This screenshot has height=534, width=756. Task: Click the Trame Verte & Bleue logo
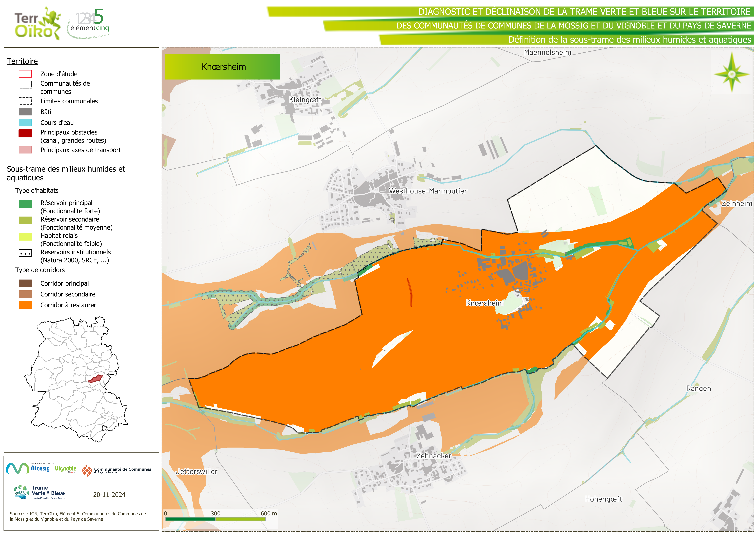pos(39,492)
